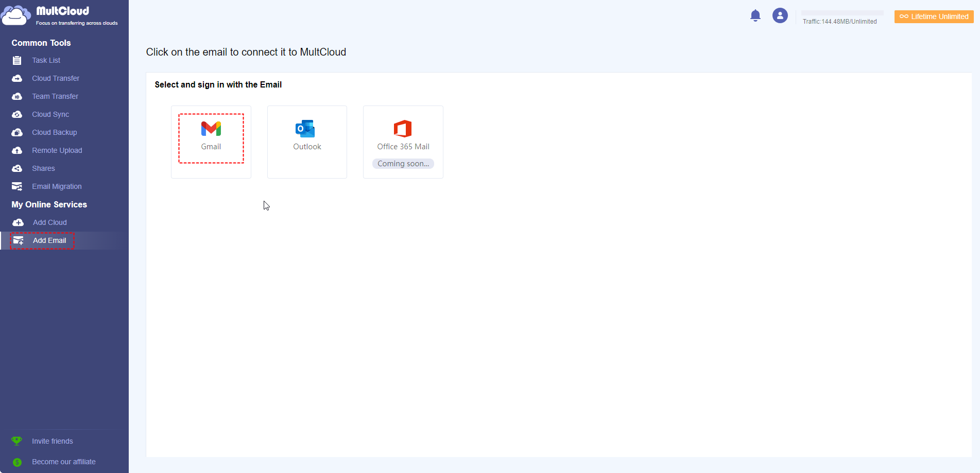The width and height of the screenshot is (980, 473).
Task: Open Cloud Transfer tool
Action: [x=56, y=78]
